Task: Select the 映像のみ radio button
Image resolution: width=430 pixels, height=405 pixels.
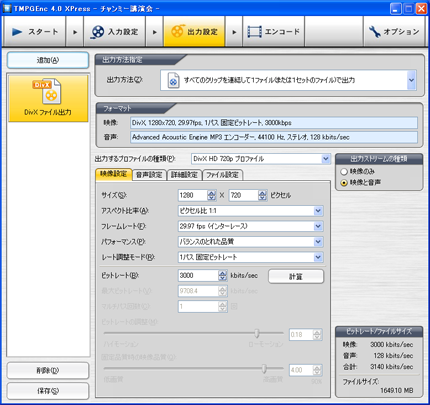Action: (x=344, y=172)
